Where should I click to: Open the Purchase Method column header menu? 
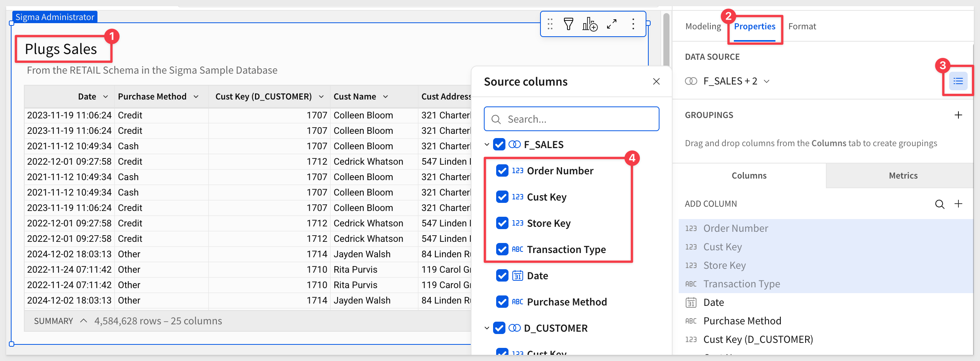tap(196, 97)
